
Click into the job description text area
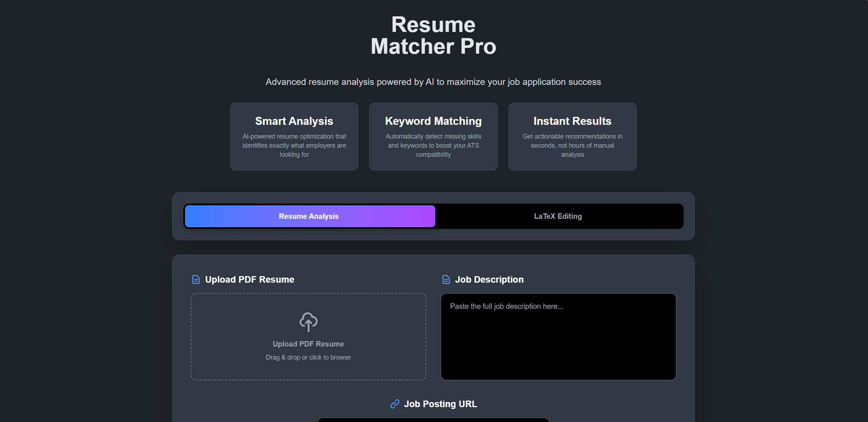click(x=558, y=341)
